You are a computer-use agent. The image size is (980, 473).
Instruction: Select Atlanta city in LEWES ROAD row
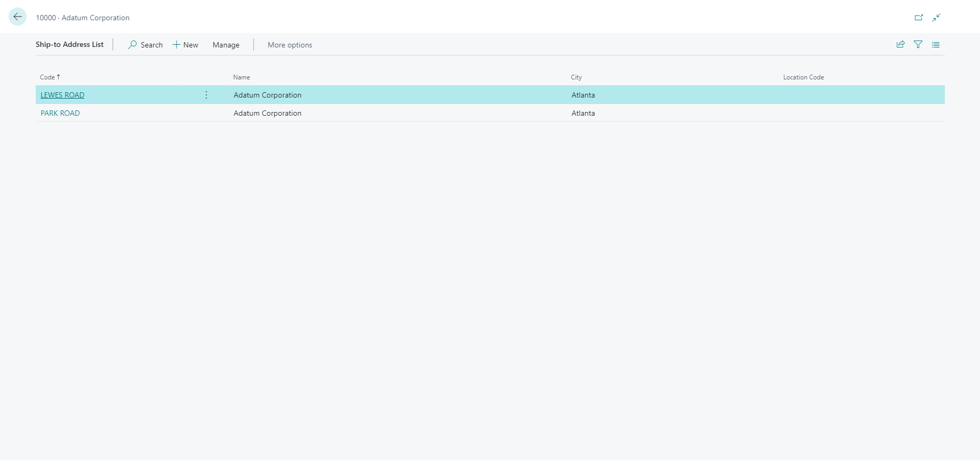click(583, 95)
